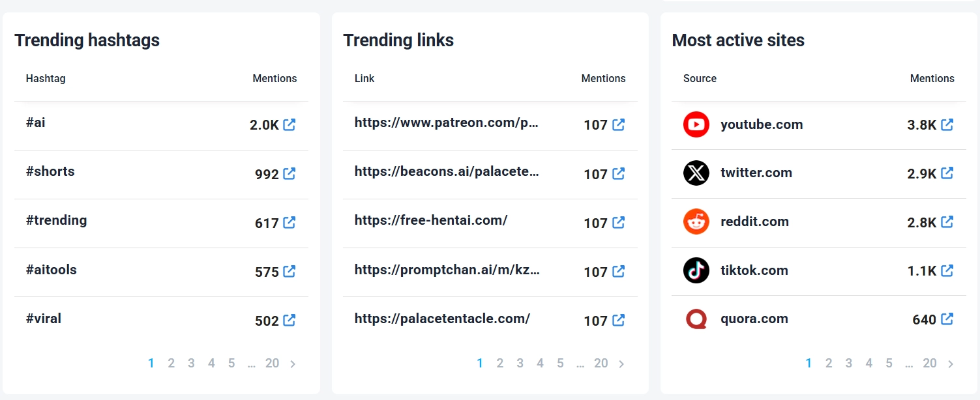Click the next-page chevron in Trending links
This screenshot has height=400, width=980.
coord(621,363)
